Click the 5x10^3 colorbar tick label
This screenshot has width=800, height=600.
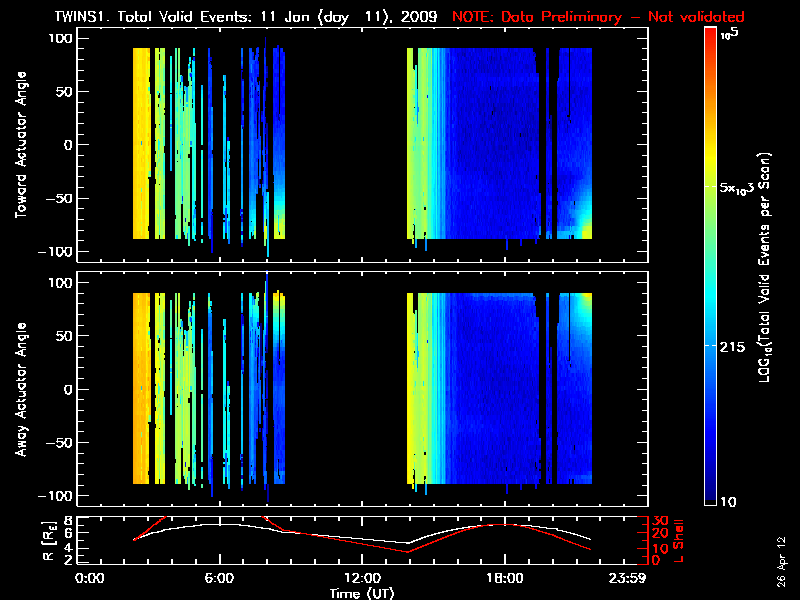[738, 187]
